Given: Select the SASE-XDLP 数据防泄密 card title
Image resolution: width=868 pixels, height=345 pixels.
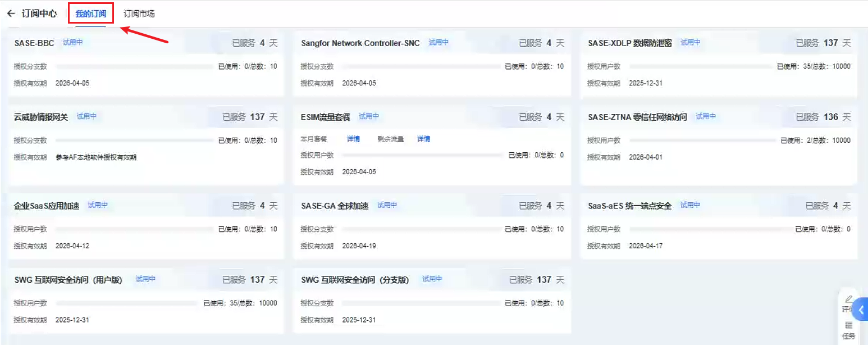Looking at the screenshot, I should [629, 43].
